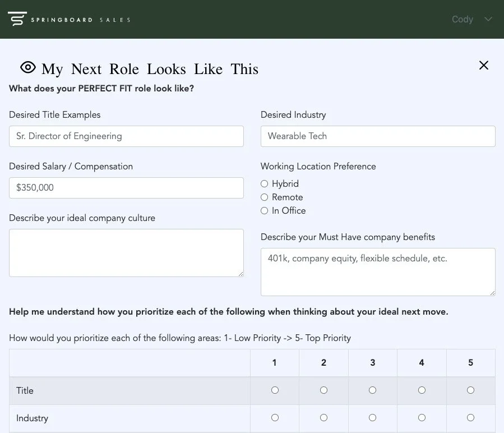
Task: Click the Desired Salary / Compensation field
Action: 126,188
